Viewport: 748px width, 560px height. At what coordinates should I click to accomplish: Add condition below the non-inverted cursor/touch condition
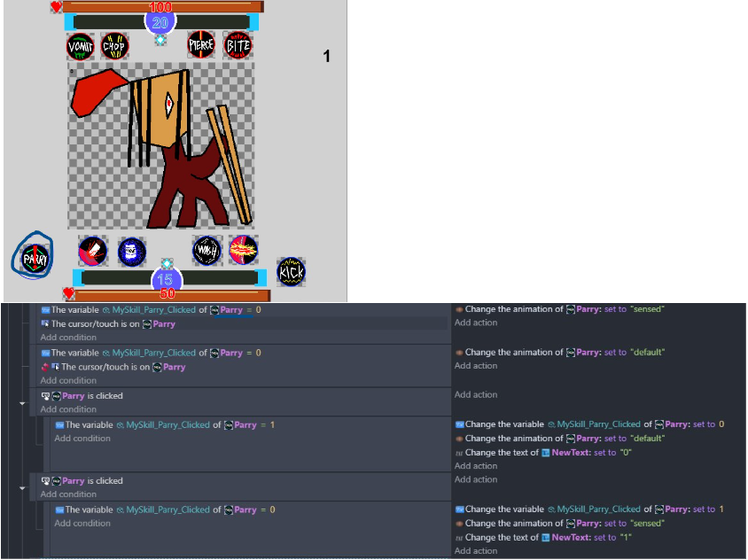pos(68,338)
